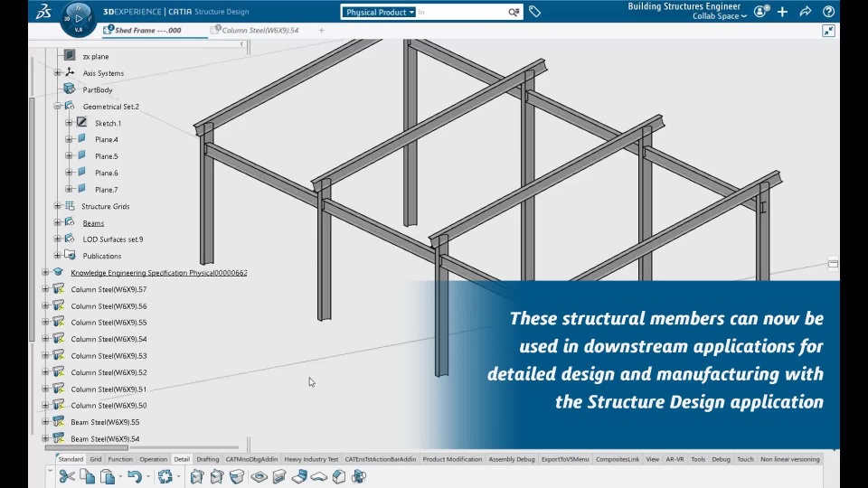
Task: Expand the Structure Grids node
Action: point(58,206)
